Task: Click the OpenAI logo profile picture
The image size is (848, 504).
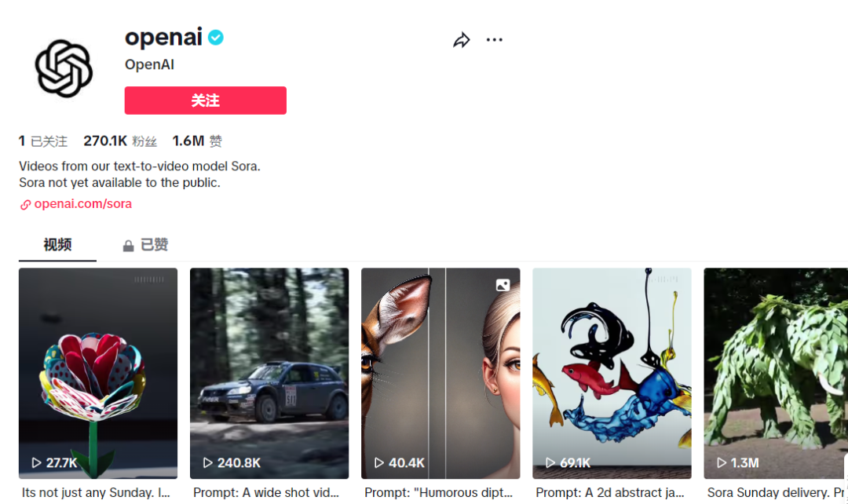Action: 64,68
